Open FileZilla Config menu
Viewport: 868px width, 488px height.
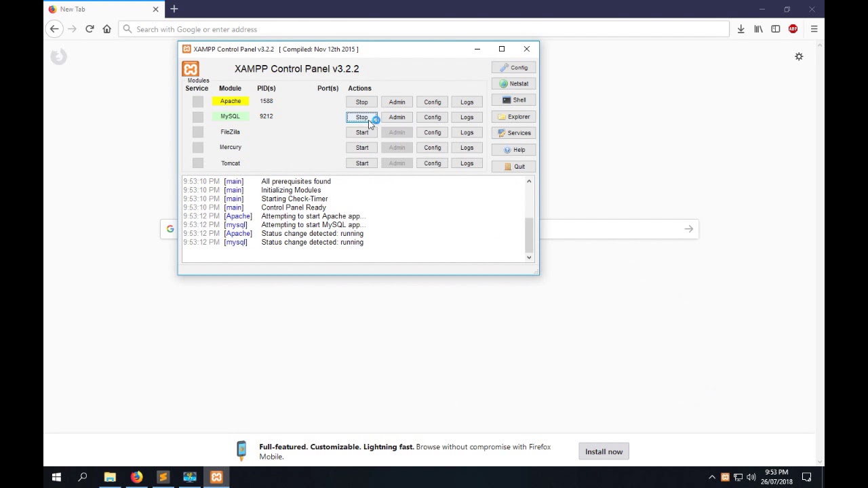[432, 133]
